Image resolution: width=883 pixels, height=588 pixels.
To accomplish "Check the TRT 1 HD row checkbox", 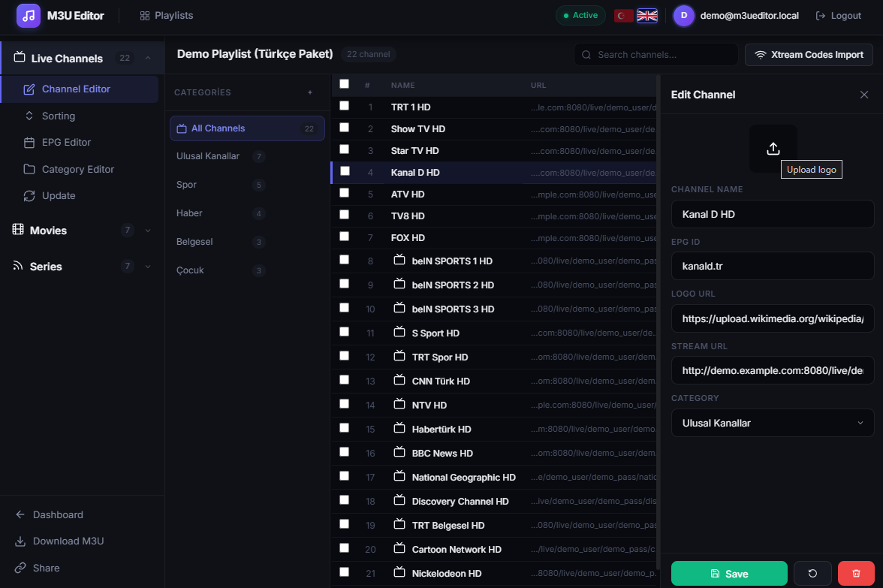I will point(344,106).
